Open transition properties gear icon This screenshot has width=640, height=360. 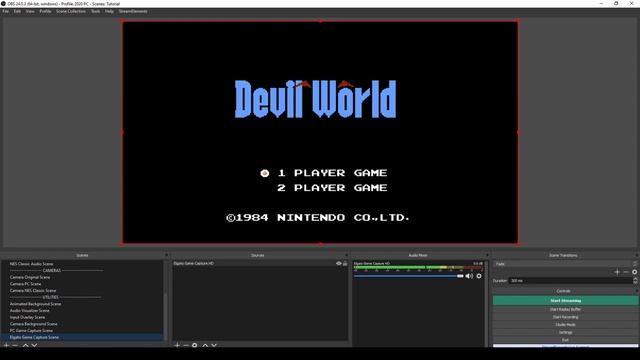tap(635, 272)
